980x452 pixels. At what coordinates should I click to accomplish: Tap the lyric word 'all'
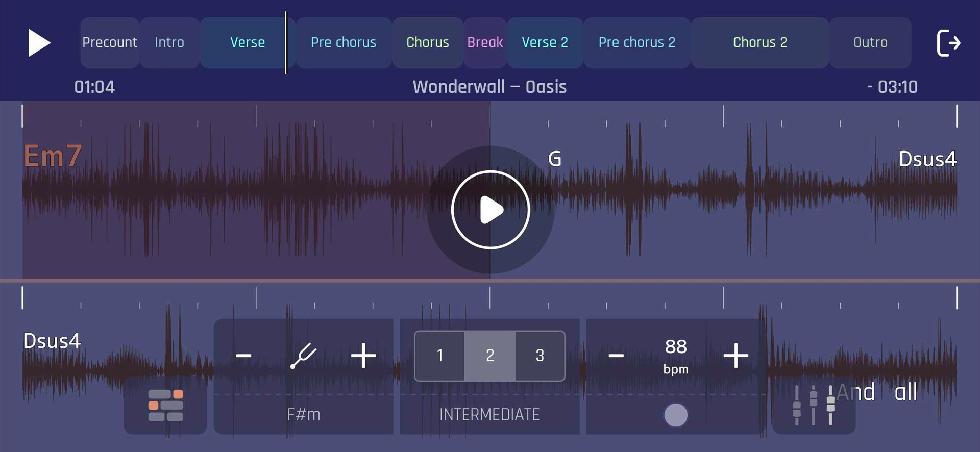(x=906, y=392)
